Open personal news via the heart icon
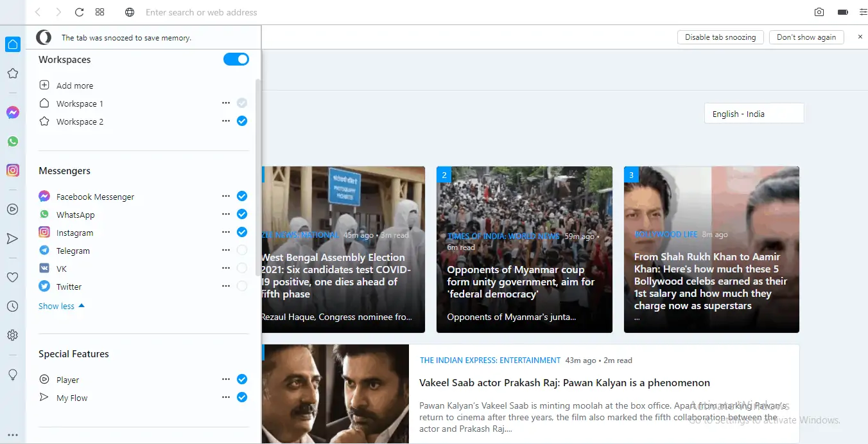 tap(13, 277)
